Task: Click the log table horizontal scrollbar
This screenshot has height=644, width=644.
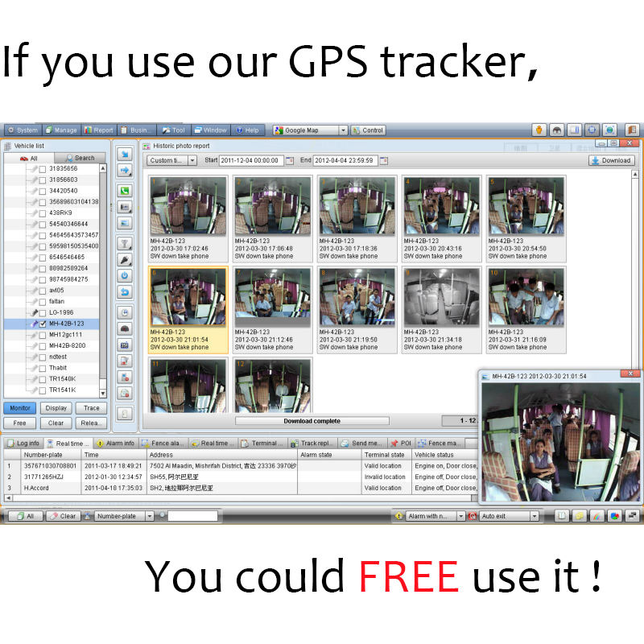Action: coord(242,497)
